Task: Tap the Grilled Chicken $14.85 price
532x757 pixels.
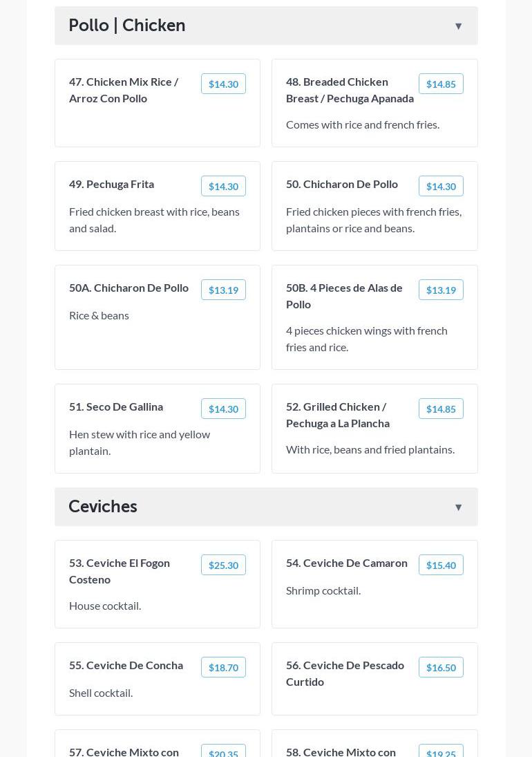Action: (441, 409)
